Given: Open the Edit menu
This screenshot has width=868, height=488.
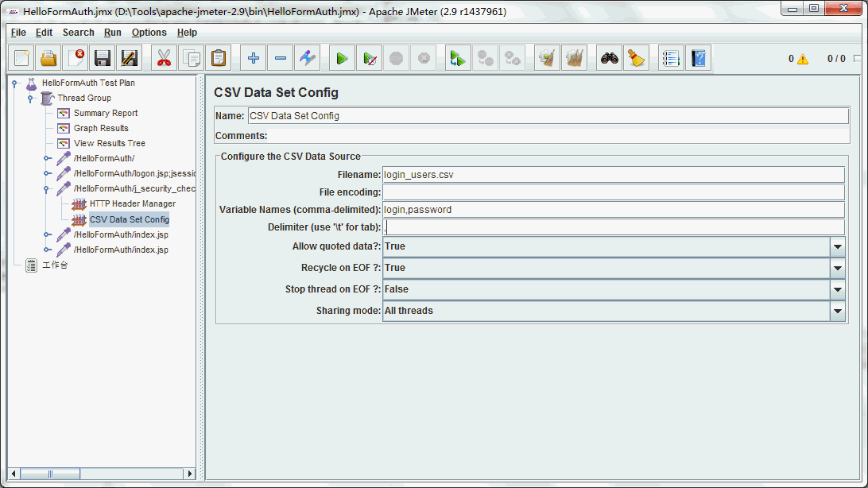Looking at the screenshot, I should (45, 32).
